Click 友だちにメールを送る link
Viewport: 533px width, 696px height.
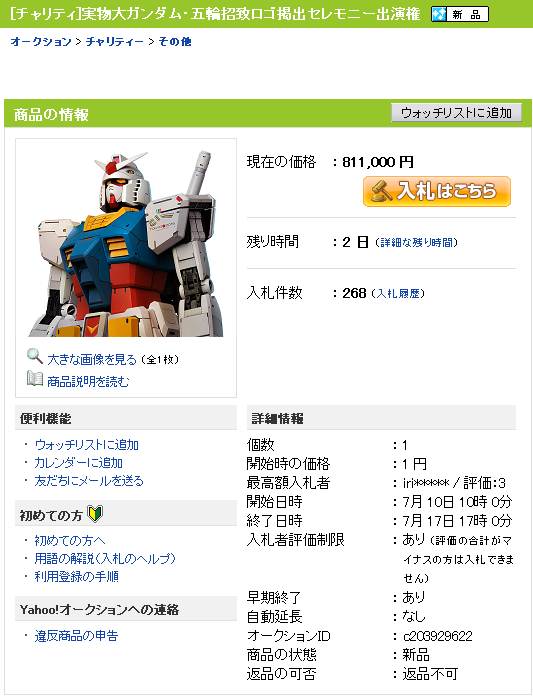89,481
